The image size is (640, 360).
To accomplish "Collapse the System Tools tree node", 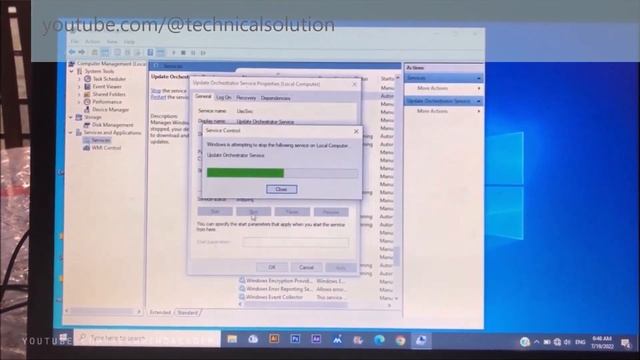I will point(72,71).
